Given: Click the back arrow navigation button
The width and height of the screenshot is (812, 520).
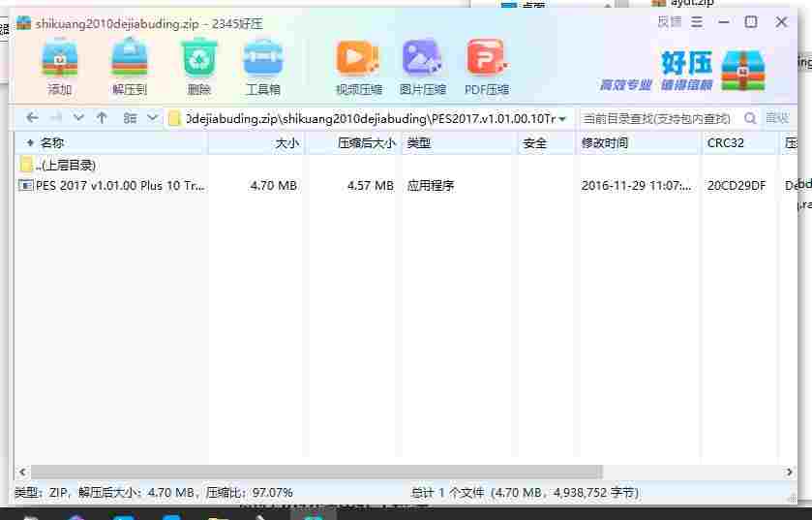Looking at the screenshot, I should pos(32,118).
